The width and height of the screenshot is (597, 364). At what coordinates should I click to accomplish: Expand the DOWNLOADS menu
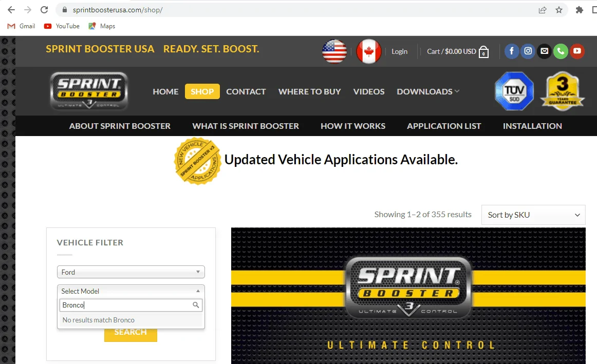[428, 92]
